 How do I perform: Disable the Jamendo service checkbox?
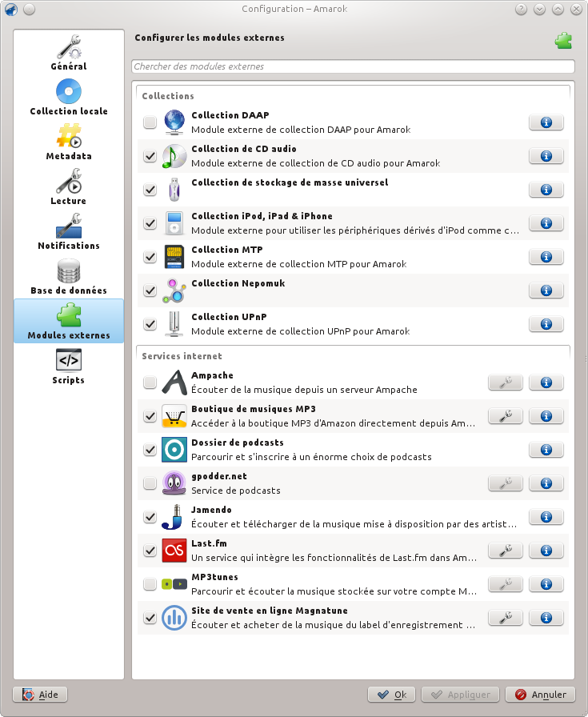pyautogui.click(x=150, y=517)
